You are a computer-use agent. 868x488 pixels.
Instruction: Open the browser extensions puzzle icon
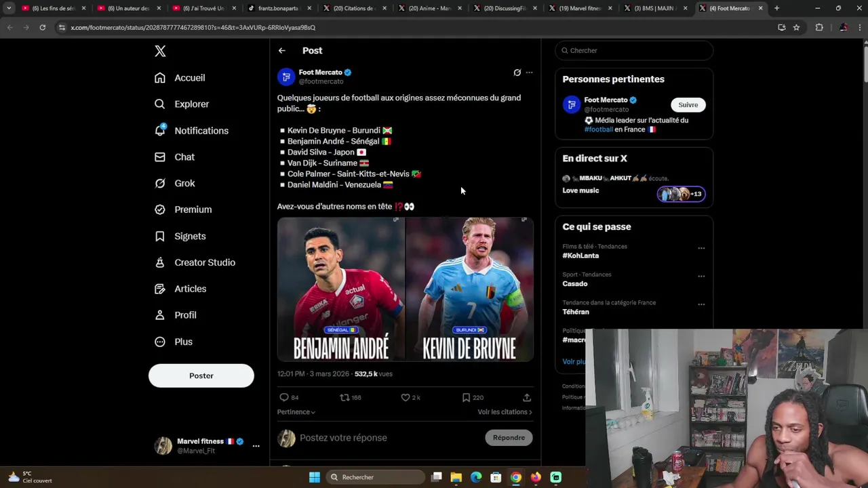(x=819, y=28)
